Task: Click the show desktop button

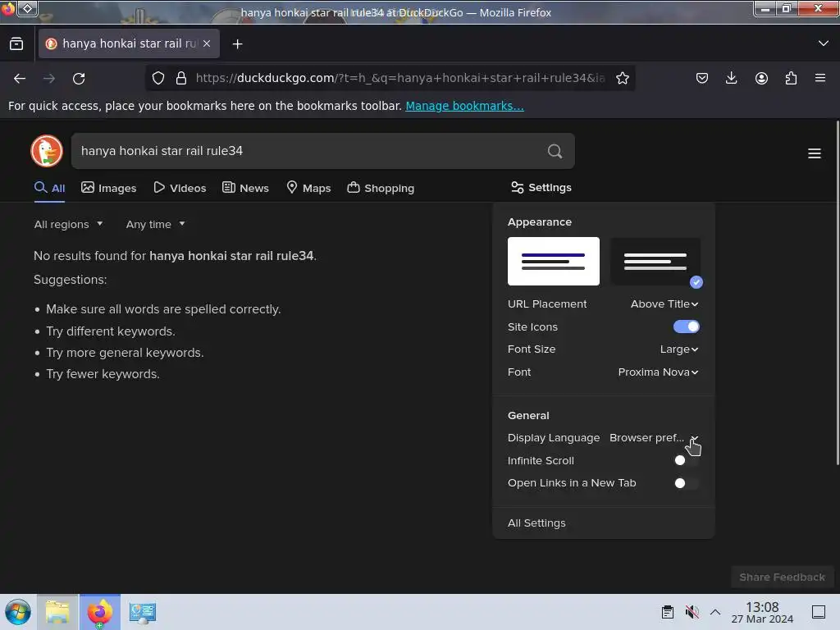Action: click(819, 612)
